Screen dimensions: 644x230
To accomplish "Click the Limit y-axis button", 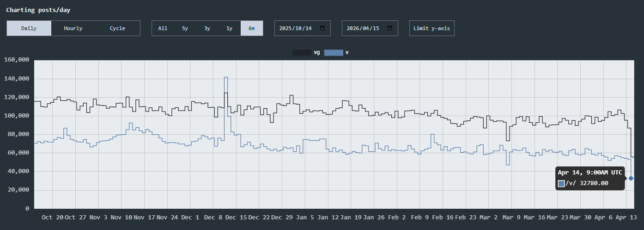I will [432, 28].
